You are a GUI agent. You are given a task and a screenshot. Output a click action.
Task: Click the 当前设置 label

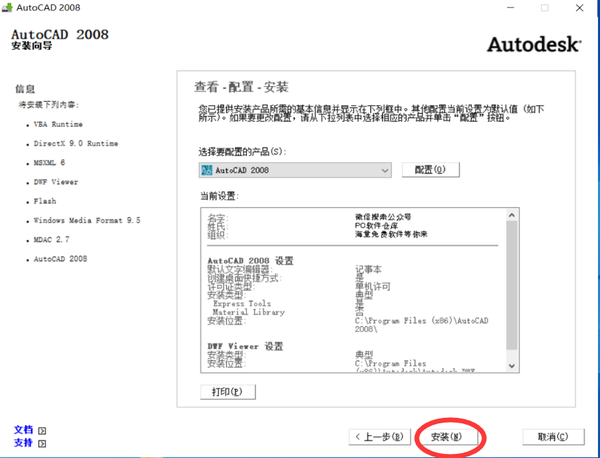tap(220, 196)
